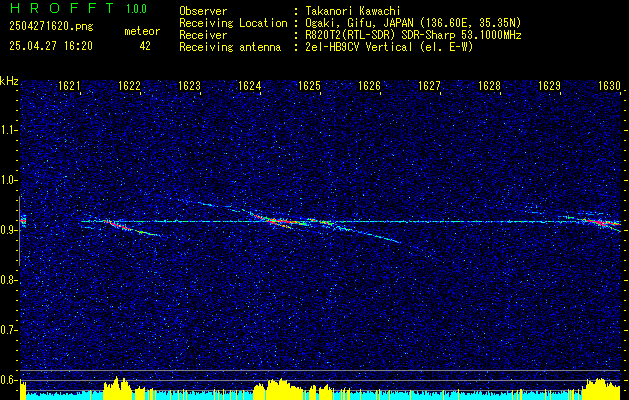Click the yellow power bars below 1630
Image resolution: width=629 pixels, height=400 pixels.
click(601, 389)
